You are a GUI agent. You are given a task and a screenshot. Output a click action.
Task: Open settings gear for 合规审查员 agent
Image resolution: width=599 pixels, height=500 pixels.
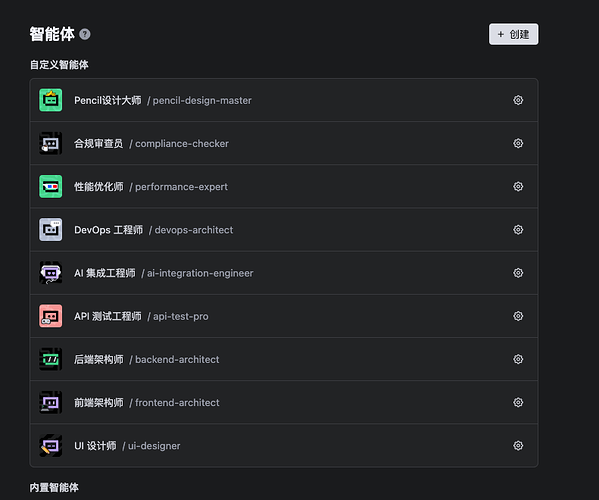point(518,143)
